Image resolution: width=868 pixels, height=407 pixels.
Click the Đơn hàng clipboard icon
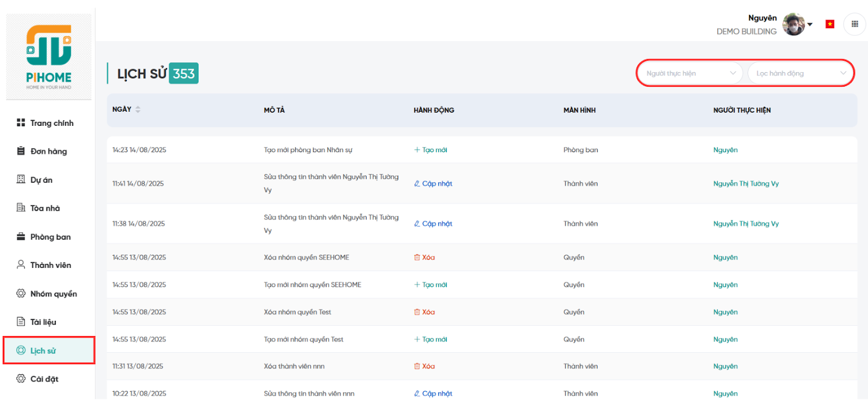[21, 151]
